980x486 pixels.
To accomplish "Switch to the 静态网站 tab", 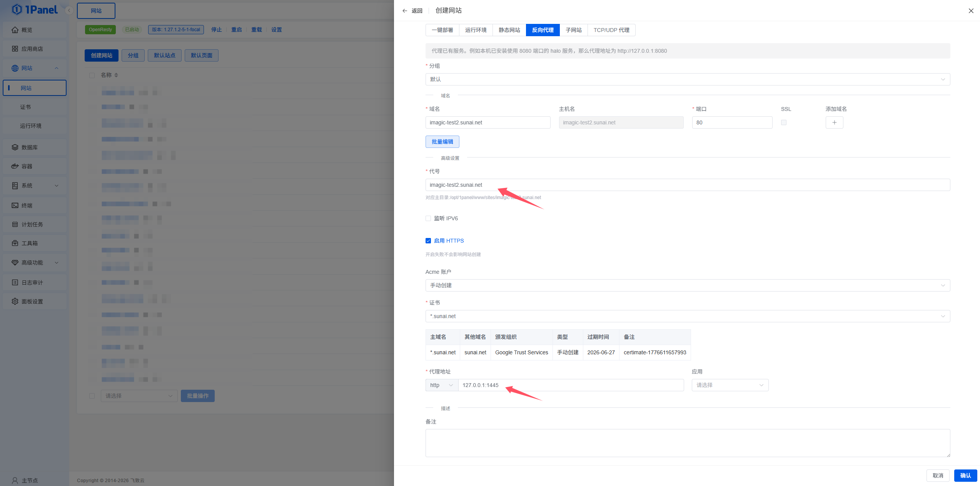I will pyautogui.click(x=509, y=30).
